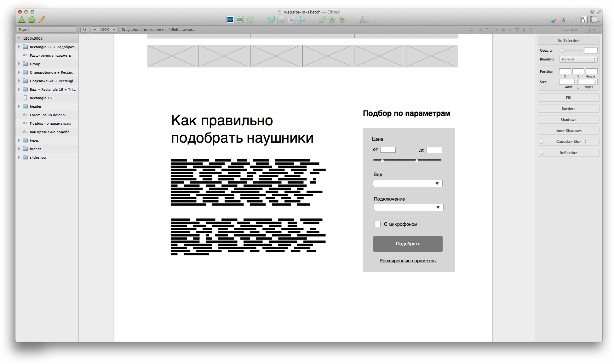Select the pencil drawing tool
Screen dimensions: 614x364
coord(42,20)
